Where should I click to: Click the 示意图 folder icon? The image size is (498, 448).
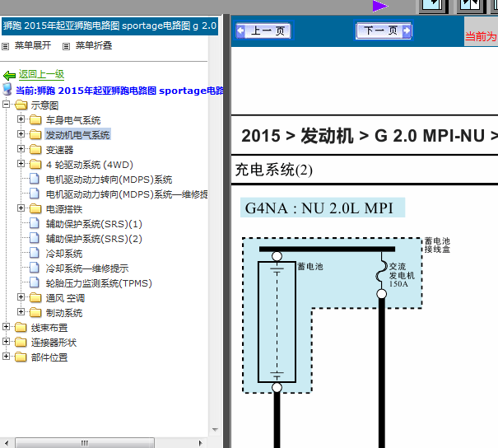coord(21,105)
